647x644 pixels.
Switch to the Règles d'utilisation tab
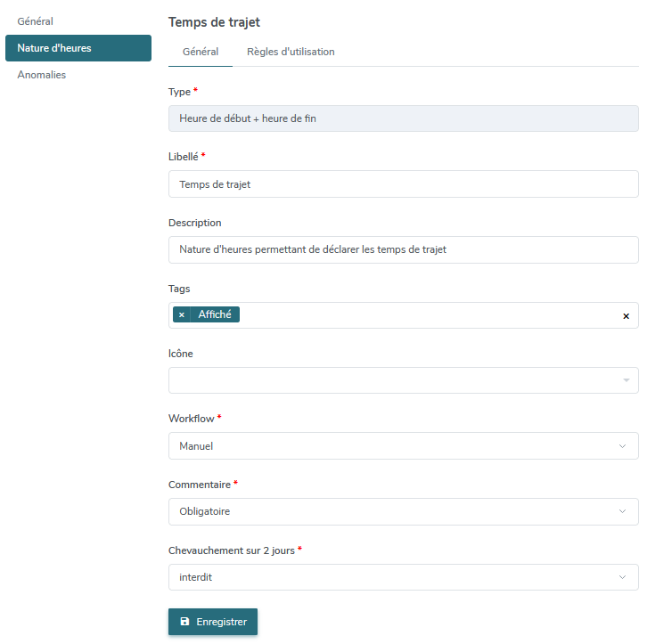[291, 52]
